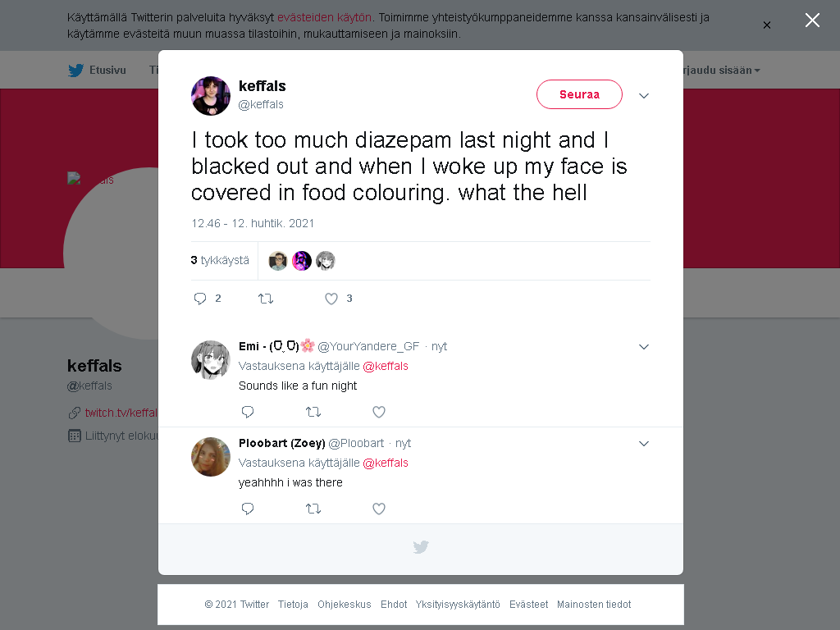Like Emi's 'Sounds like a fun night' reply
Screen dimensions: 840x630
(x=379, y=412)
